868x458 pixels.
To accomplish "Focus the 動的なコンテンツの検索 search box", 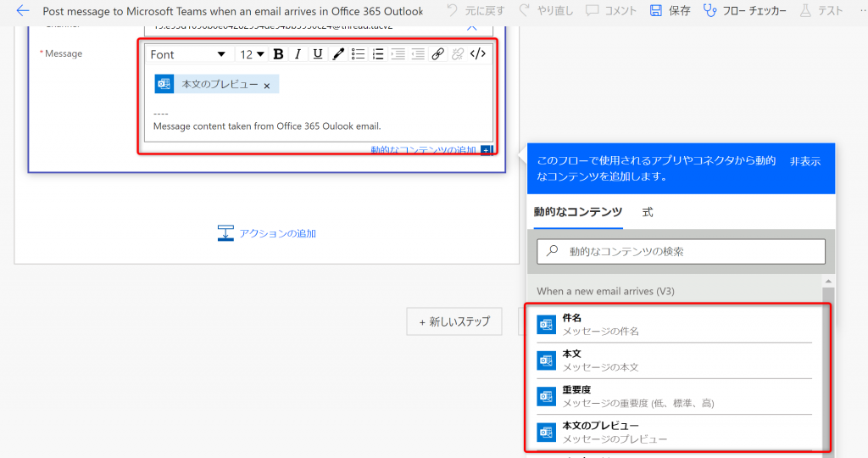I will (681, 251).
